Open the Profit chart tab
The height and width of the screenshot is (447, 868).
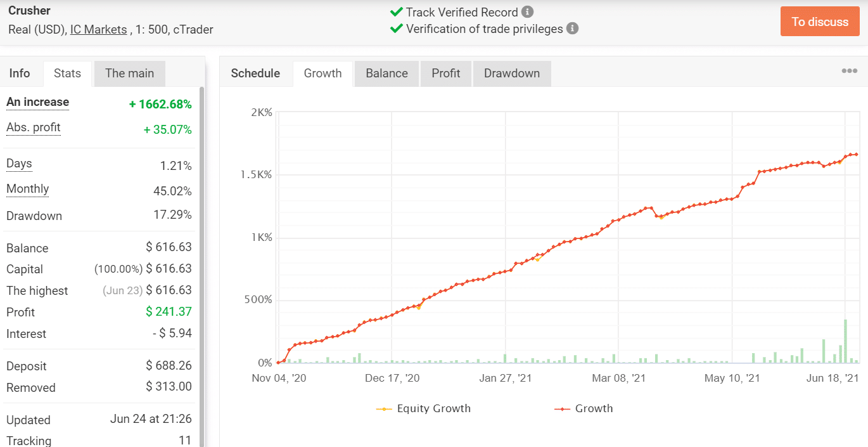tap(445, 74)
